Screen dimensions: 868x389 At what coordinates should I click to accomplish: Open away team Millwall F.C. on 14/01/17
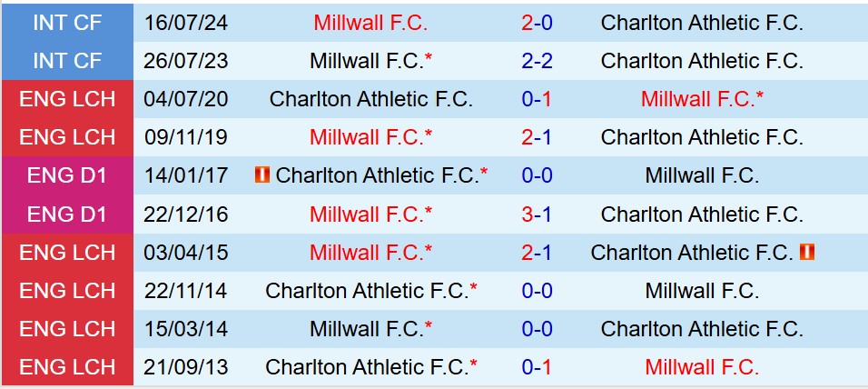click(702, 175)
